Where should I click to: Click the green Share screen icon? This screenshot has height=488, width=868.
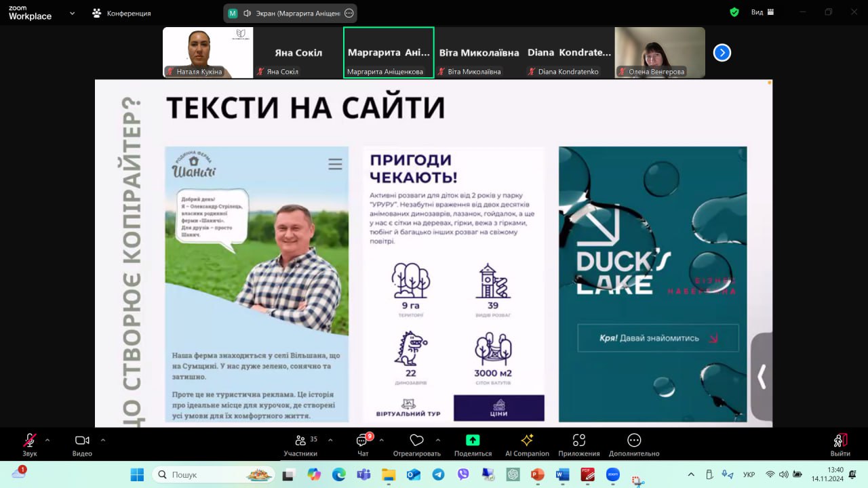click(x=473, y=441)
